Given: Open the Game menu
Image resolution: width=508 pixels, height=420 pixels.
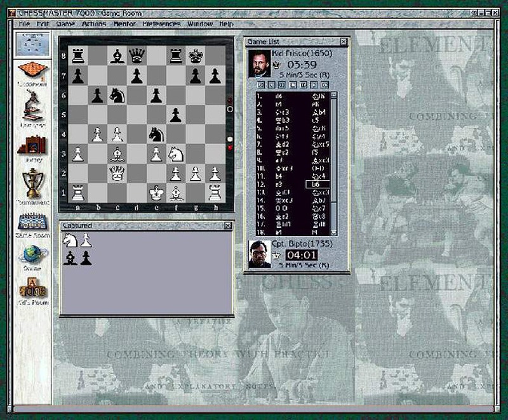Looking at the screenshot, I should coord(65,24).
